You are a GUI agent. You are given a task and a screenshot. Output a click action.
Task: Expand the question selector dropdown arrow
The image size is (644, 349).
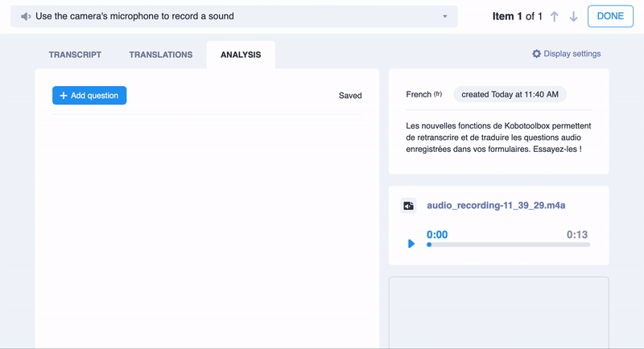[445, 17]
